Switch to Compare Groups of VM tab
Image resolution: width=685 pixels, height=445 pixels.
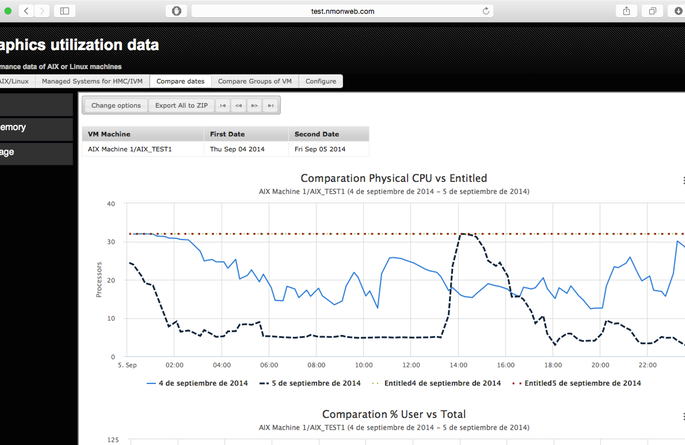click(255, 81)
